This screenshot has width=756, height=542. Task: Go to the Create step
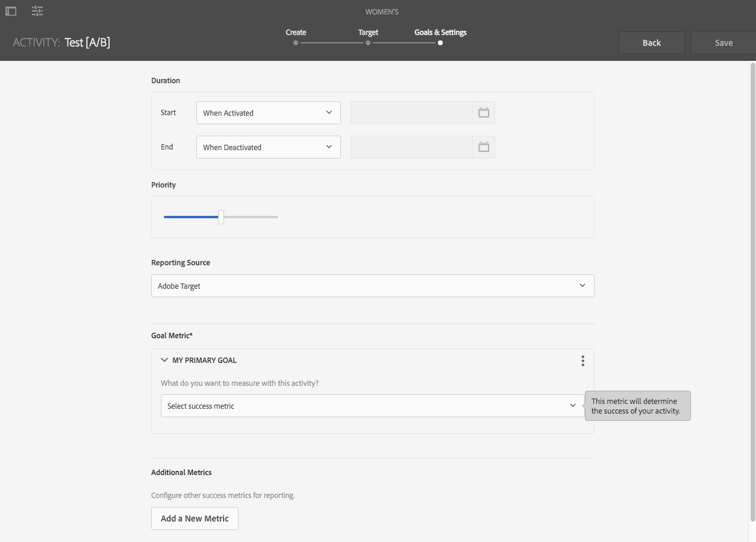[x=296, y=37]
